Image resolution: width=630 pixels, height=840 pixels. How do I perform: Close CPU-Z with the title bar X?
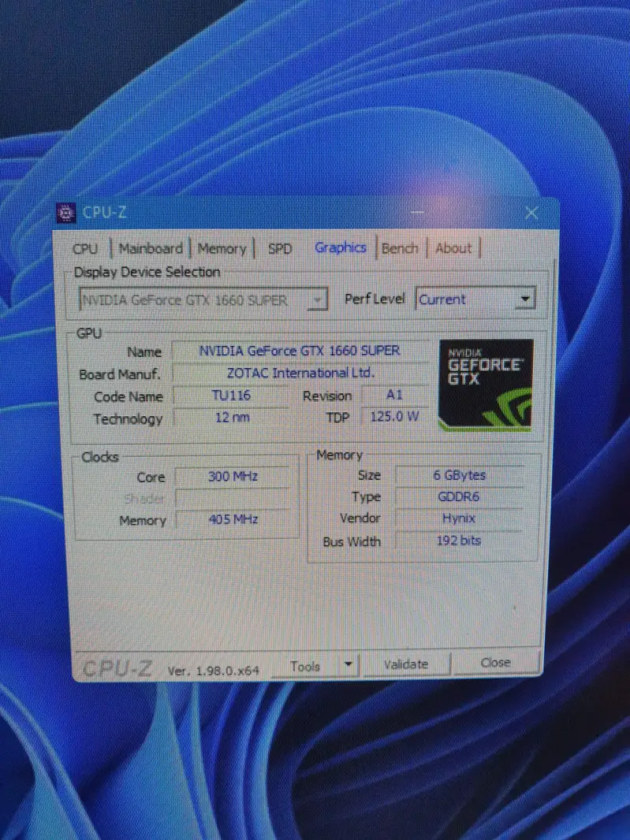tap(531, 213)
